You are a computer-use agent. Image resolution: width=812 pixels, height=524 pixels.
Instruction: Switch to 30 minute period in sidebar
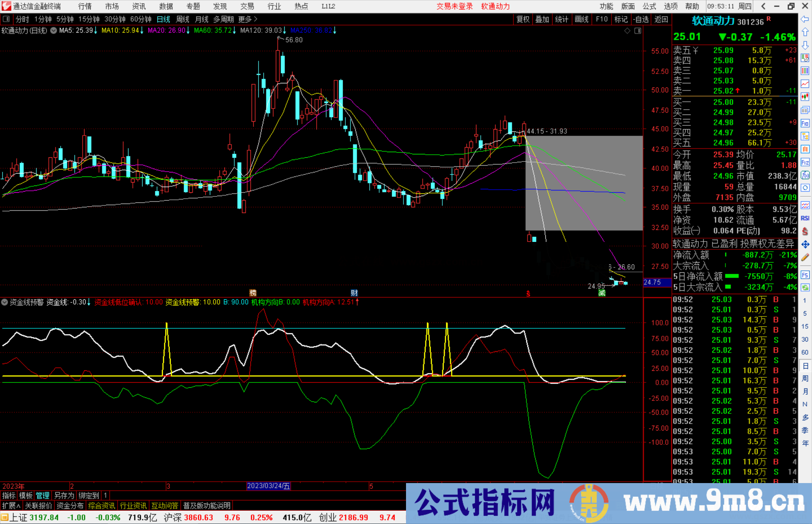pyautogui.click(x=805, y=339)
